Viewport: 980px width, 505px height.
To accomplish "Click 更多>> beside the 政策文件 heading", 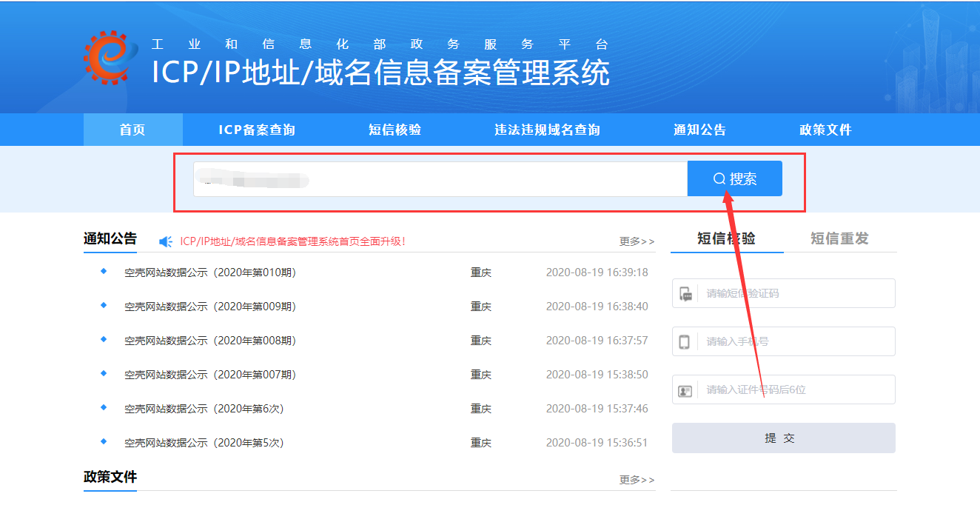I will (637, 480).
